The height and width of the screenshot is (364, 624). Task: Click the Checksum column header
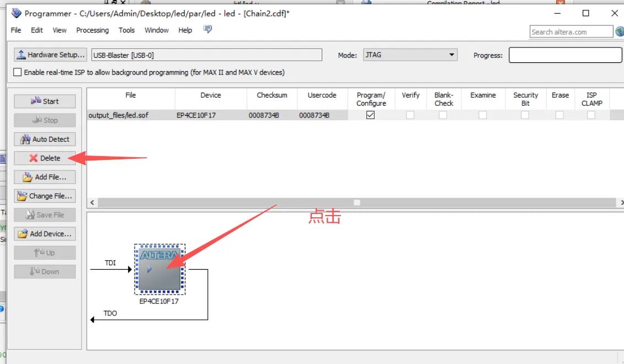click(272, 99)
